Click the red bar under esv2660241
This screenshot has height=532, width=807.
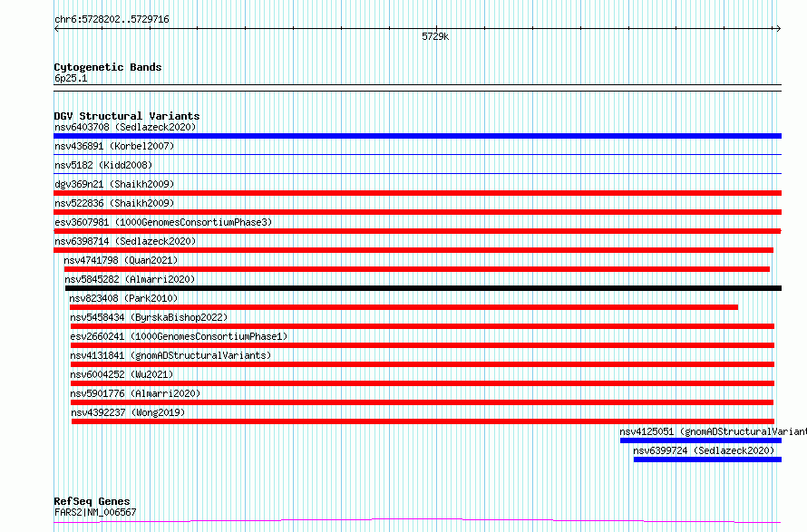pyautogui.click(x=423, y=345)
